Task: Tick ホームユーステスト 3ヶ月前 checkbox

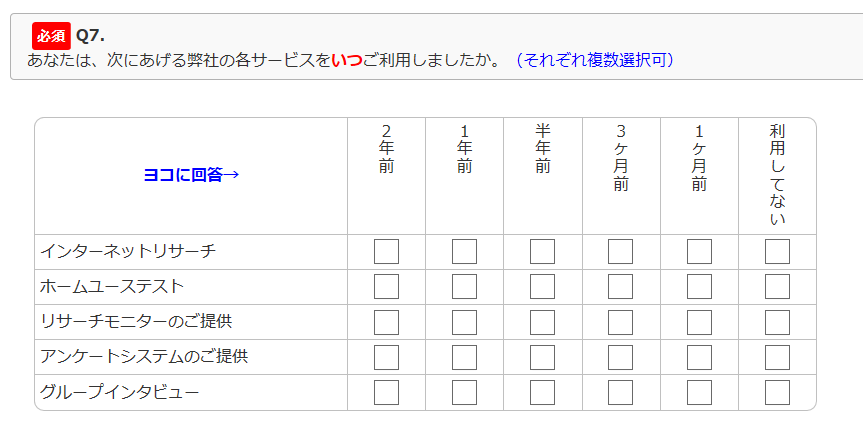Action: [620, 287]
